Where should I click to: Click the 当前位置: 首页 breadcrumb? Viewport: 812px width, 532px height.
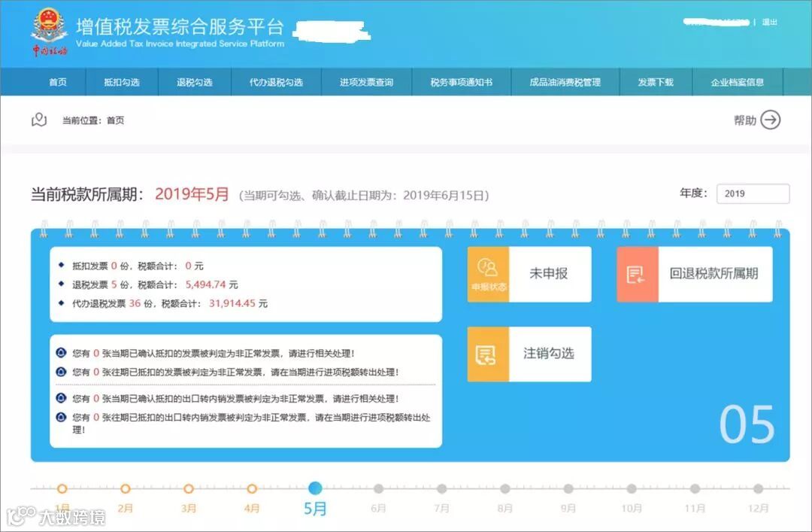93,120
